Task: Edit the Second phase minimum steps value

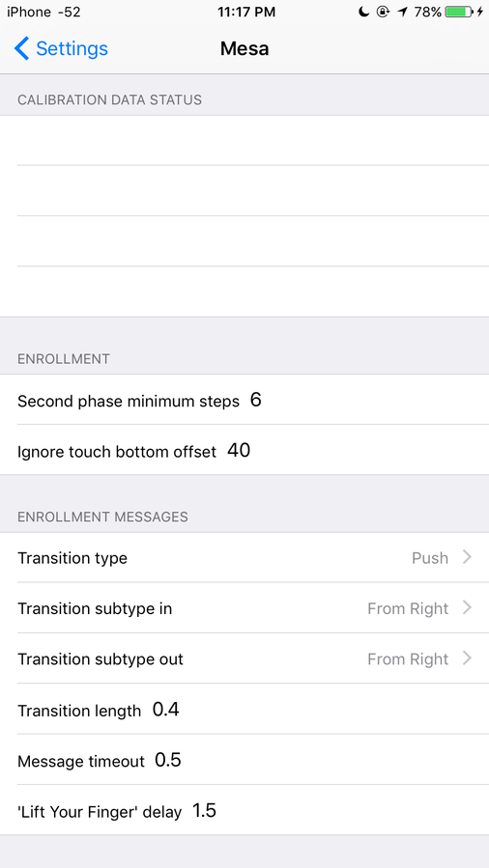Action: tap(255, 401)
